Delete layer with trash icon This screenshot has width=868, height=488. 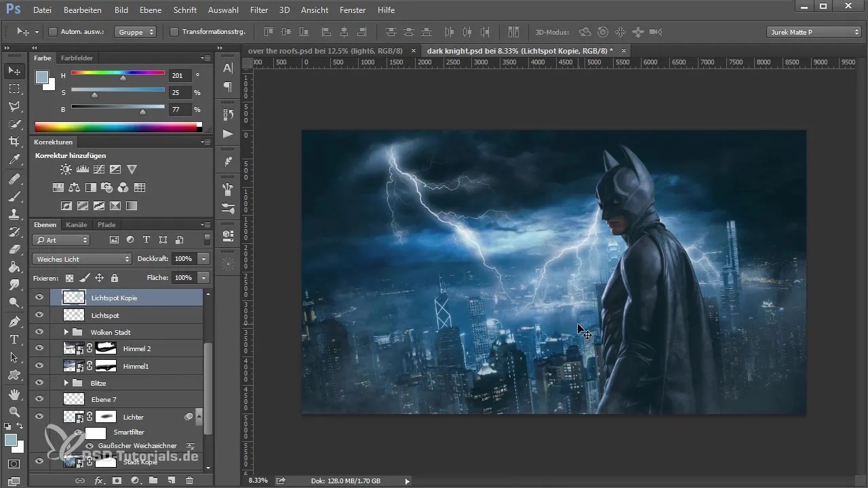point(189,480)
